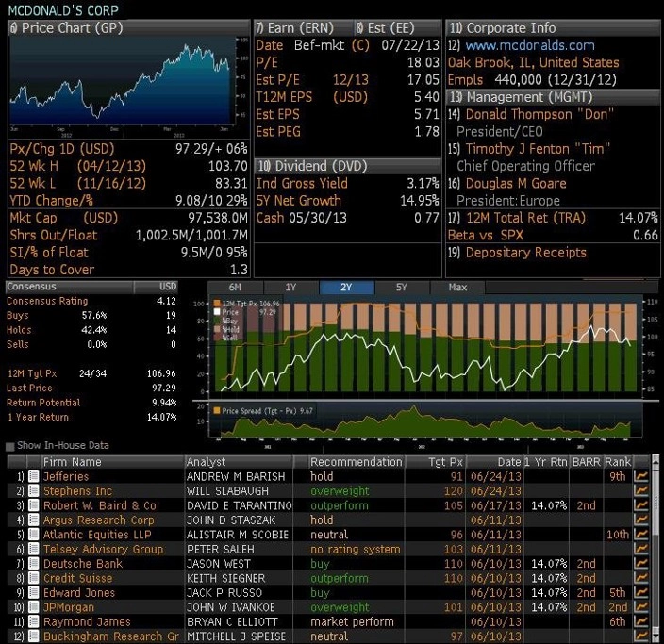Open the Stephens Inc report document icon

tap(33, 490)
